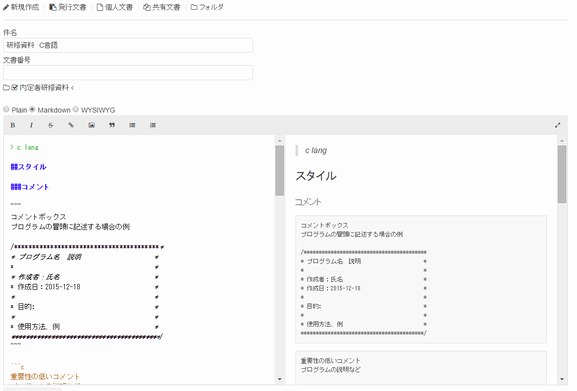Click '##スタイル' heading in editor
Viewport: 577px width, 391px height.
[29, 167]
